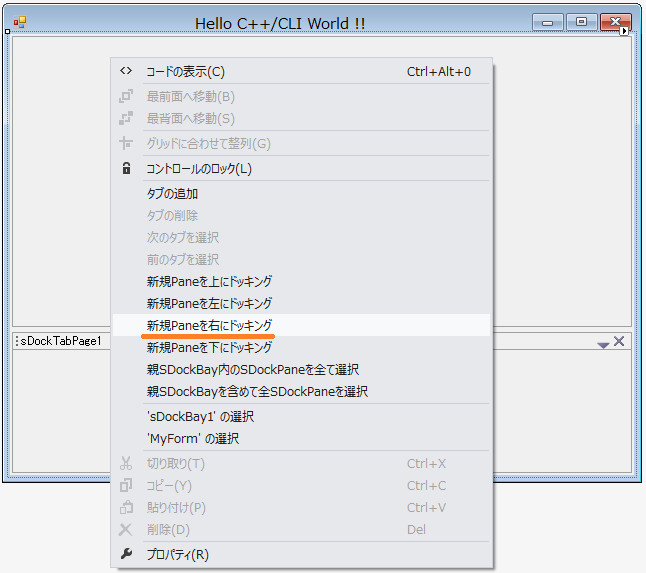Select 削除(D) menu entry
Image resolution: width=646 pixels, height=573 pixels.
[x=302, y=530]
